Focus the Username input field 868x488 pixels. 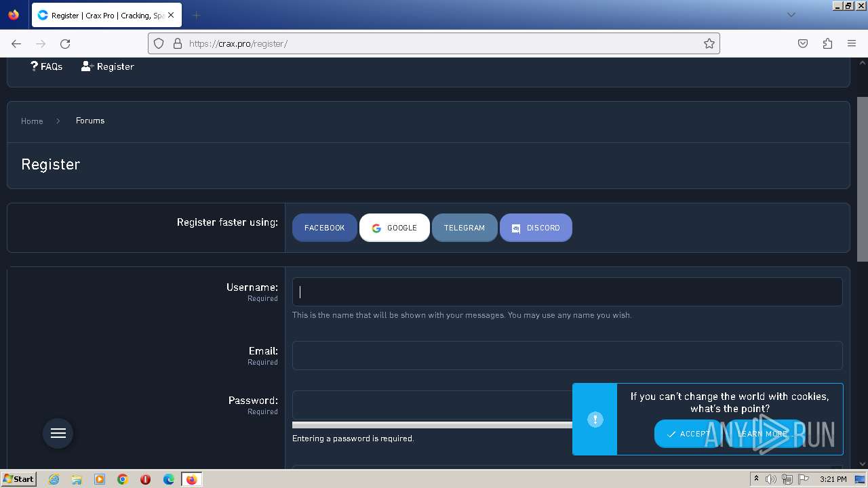click(567, 291)
